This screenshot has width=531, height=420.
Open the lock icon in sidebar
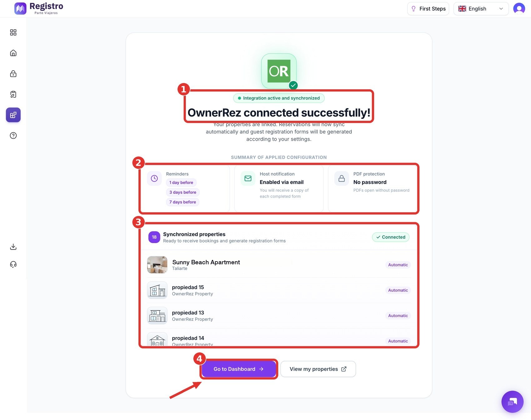tap(13, 74)
